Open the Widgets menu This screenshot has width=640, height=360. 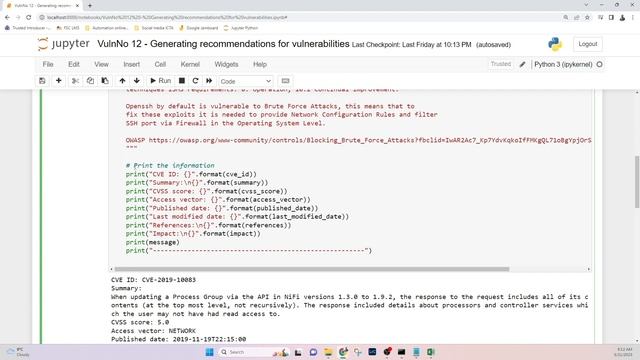coord(226,64)
